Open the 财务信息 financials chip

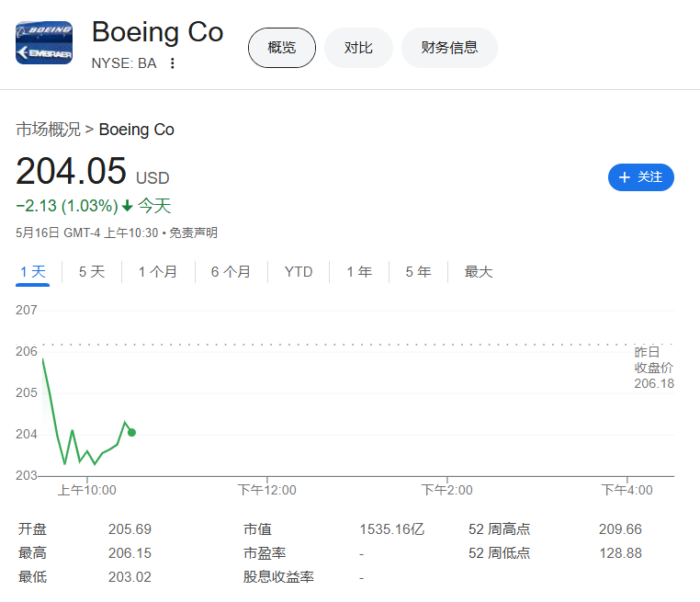tap(449, 48)
